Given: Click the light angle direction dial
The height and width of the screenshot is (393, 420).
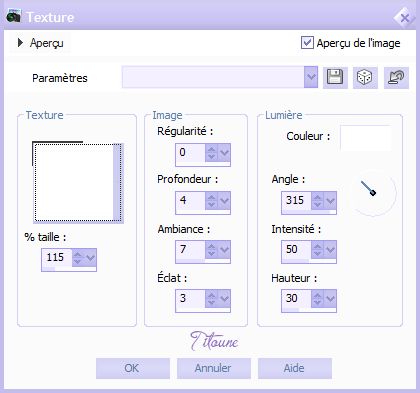Looking at the screenshot, I should 373,193.
